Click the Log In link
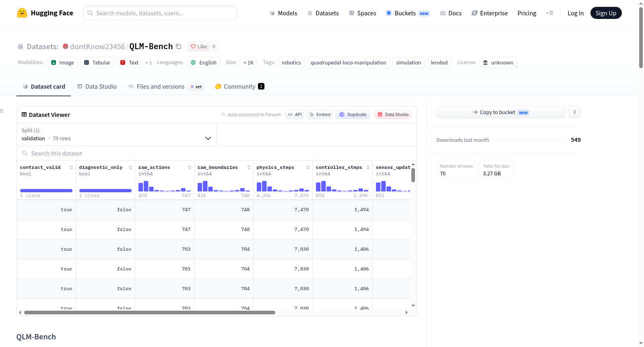 [575, 13]
